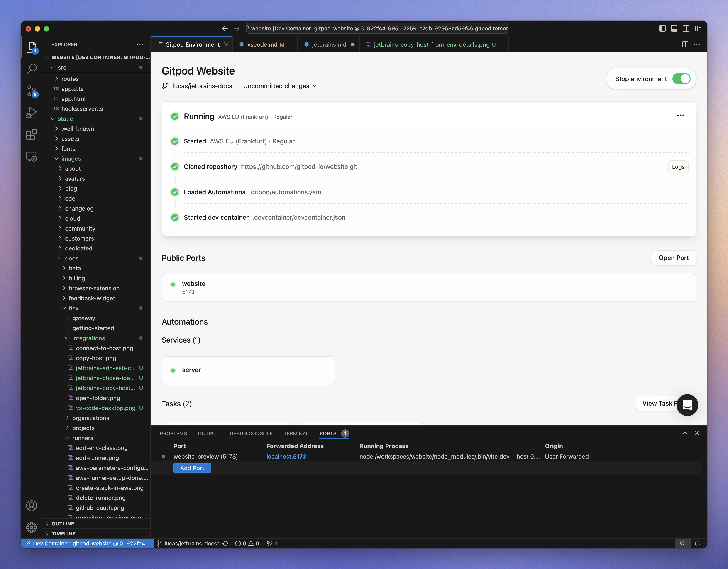Click the Add Port button
This screenshot has width=728, height=569.
(192, 468)
